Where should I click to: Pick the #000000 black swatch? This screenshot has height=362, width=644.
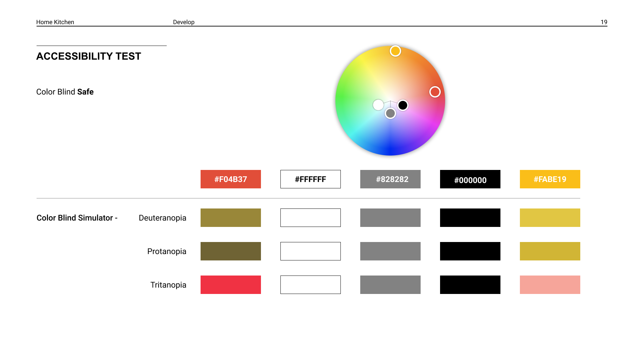click(470, 179)
